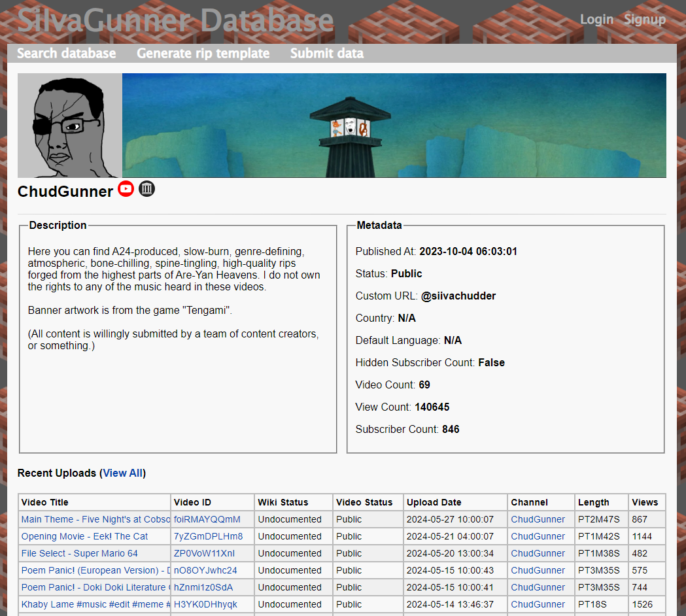686x616 pixels.
Task: Click the Description panel heading
Action: tap(58, 226)
